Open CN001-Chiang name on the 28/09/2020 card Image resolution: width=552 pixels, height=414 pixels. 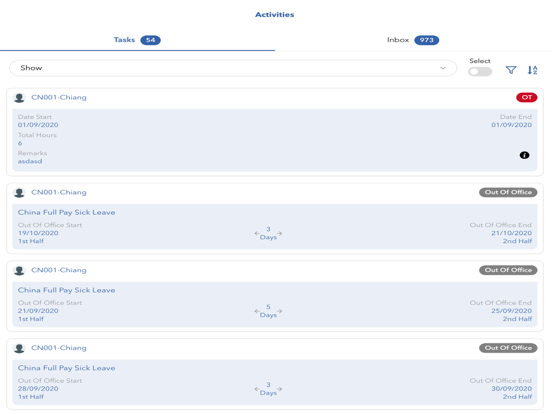click(x=59, y=348)
